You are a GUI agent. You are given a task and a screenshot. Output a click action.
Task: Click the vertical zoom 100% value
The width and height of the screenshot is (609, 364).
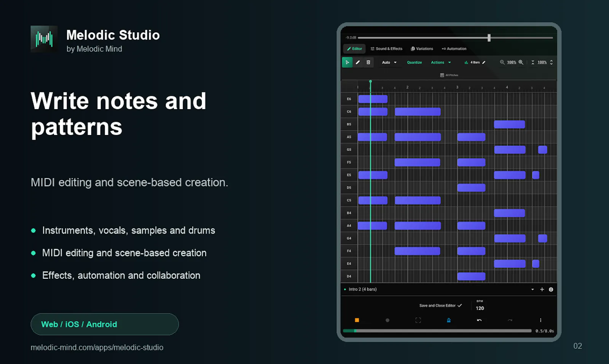[542, 62]
